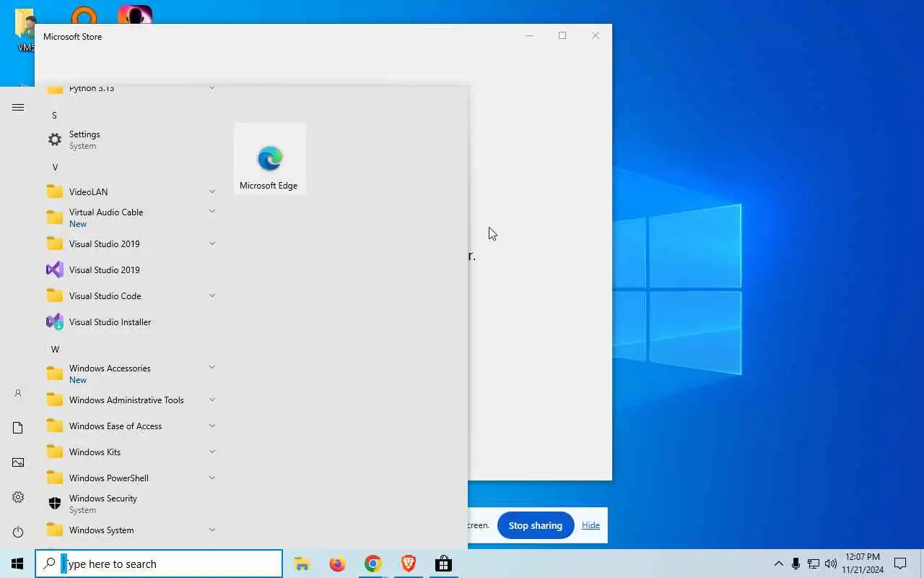Open the Start menu hamburger expand button
The image size is (924, 578).
[x=18, y=107]
